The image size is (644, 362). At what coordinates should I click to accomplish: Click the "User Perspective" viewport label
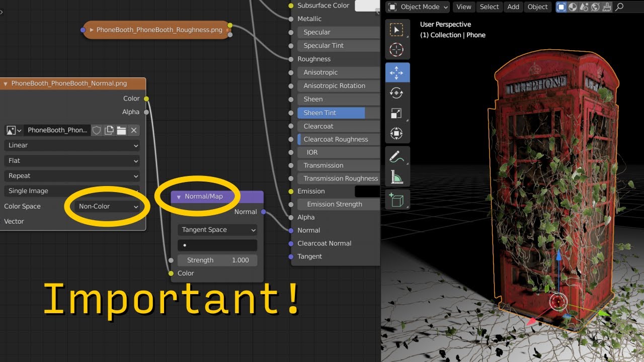tap(446, 24)
